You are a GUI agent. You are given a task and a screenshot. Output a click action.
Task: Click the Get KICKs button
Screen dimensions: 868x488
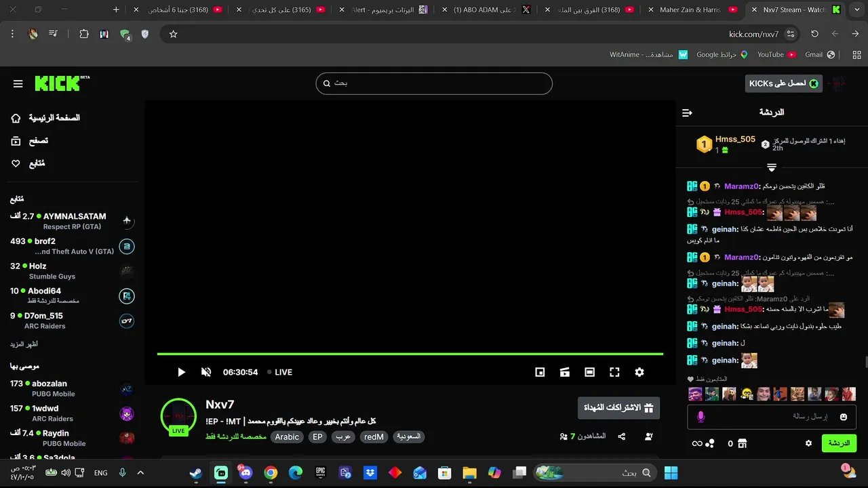(x=783, y=83)
